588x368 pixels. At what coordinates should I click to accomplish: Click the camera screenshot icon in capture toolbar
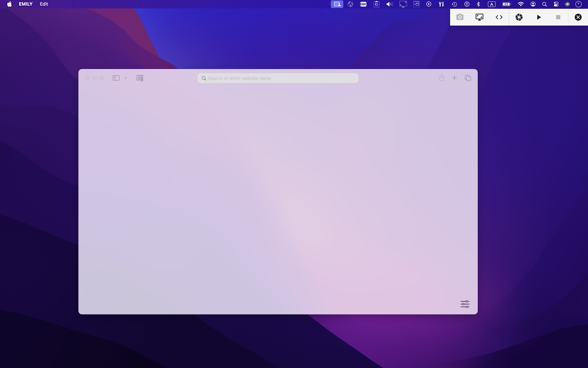click(x=460, y=17)
